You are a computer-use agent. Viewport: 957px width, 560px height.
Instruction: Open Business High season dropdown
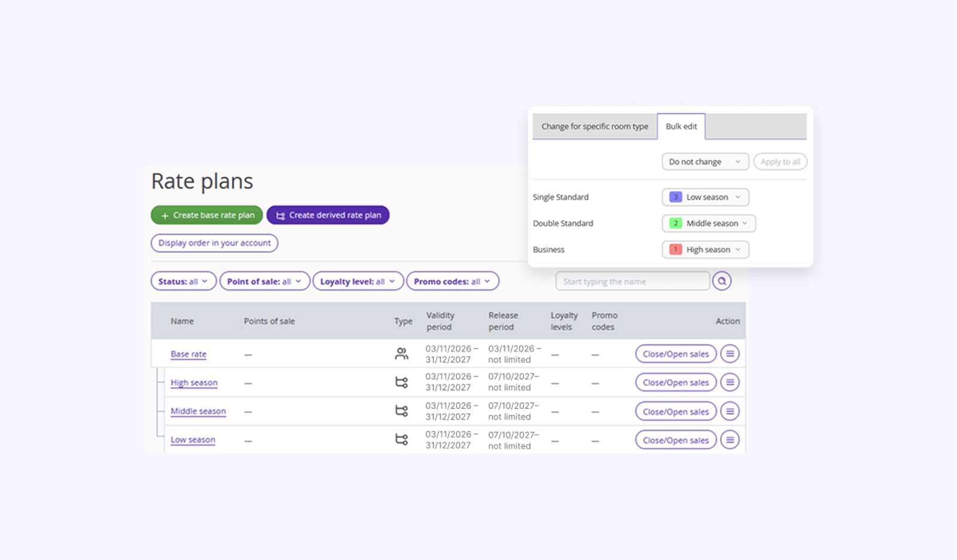pos(705,250)
